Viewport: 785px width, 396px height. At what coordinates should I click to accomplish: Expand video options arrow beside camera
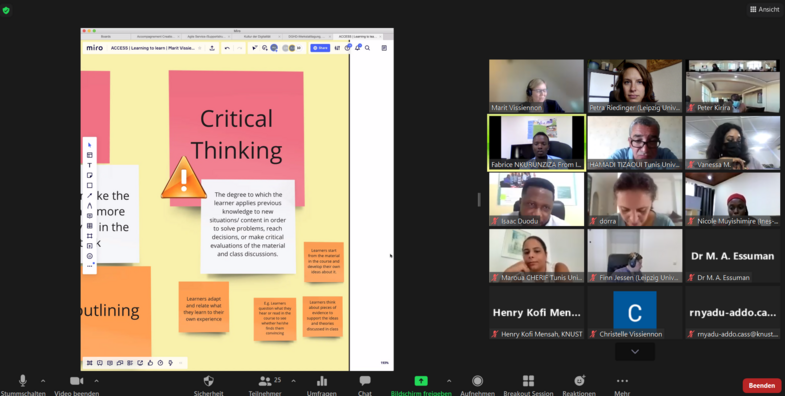96,381
